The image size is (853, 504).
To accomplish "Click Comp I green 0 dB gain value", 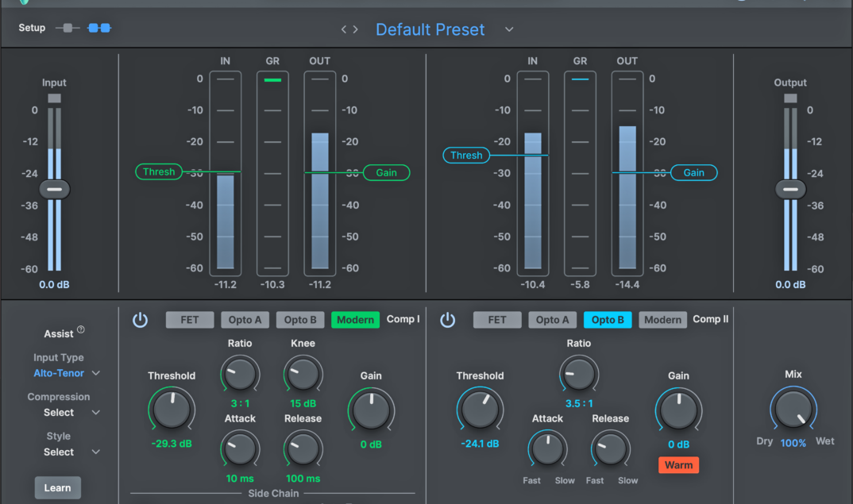I will (371, 444).
